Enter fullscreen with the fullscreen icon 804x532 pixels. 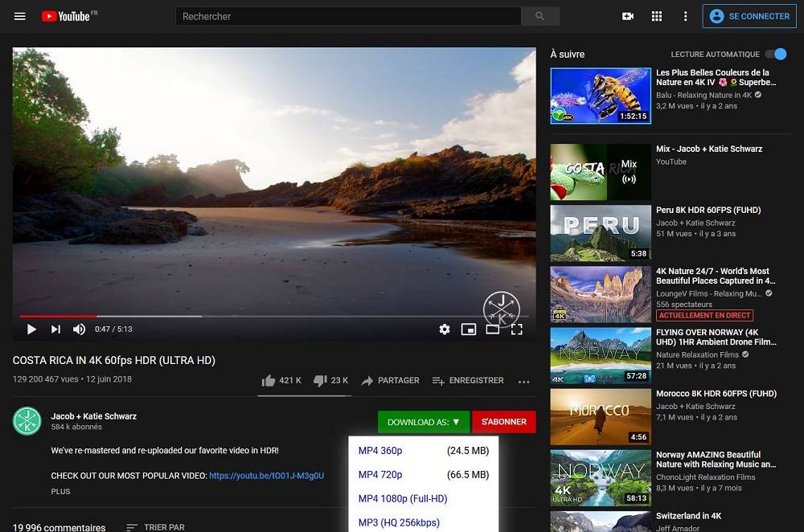pos(517,329)
